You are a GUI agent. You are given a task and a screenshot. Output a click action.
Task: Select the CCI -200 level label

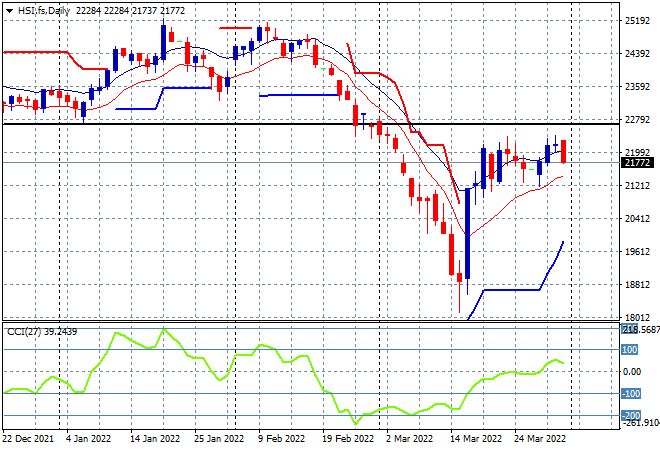coord(631,415)
